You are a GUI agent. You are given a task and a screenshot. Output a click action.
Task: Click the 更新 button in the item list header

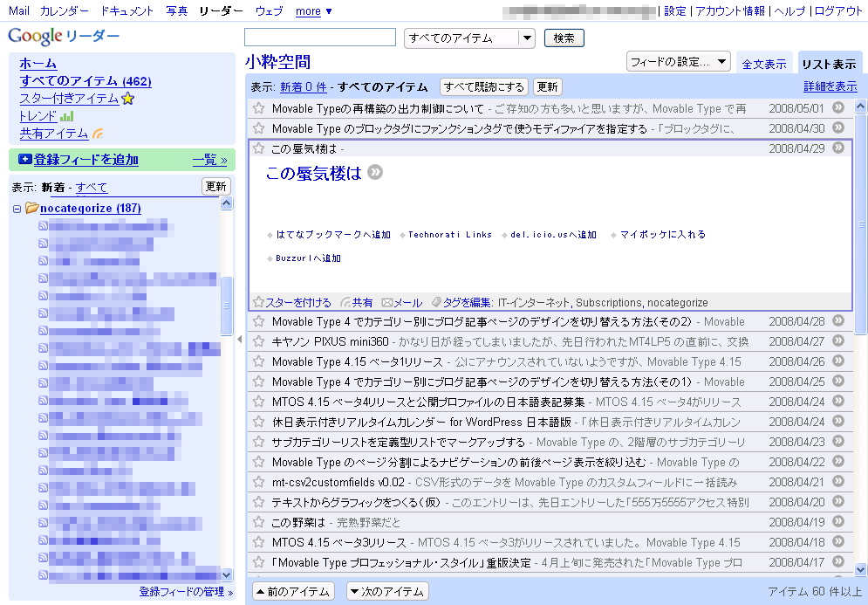tap(548, 87)
